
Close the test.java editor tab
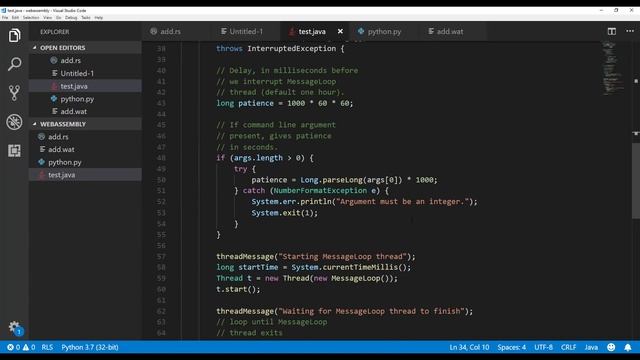340,31
